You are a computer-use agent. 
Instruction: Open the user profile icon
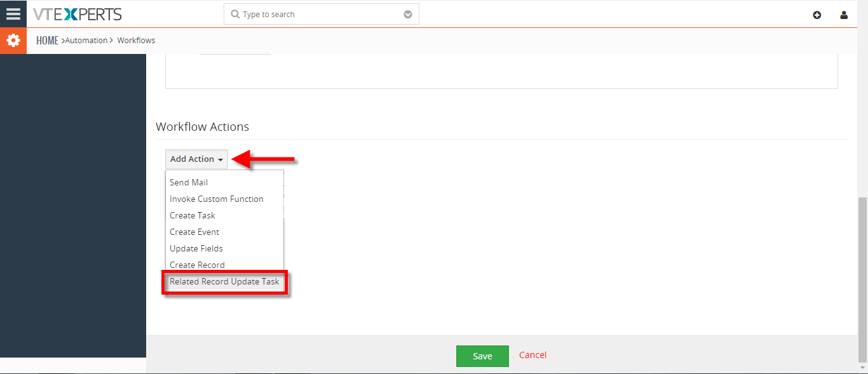(844, 15)
